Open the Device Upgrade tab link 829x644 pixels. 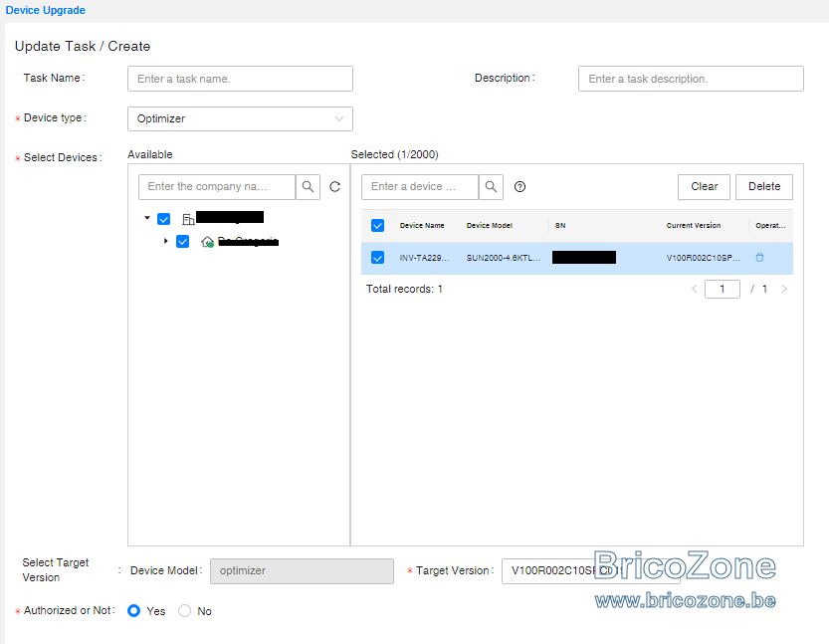46,10
